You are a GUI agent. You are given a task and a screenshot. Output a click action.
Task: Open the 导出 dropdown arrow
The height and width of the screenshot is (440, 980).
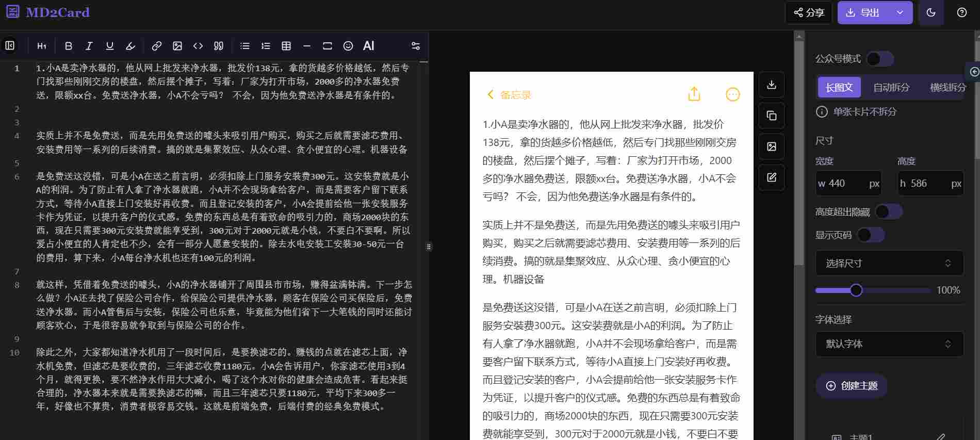point(900,12)
